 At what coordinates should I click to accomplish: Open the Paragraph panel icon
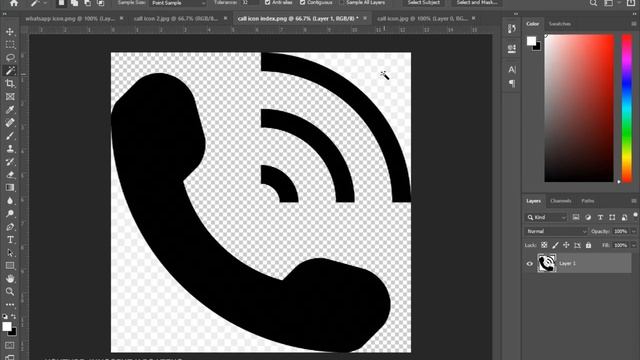512,84
